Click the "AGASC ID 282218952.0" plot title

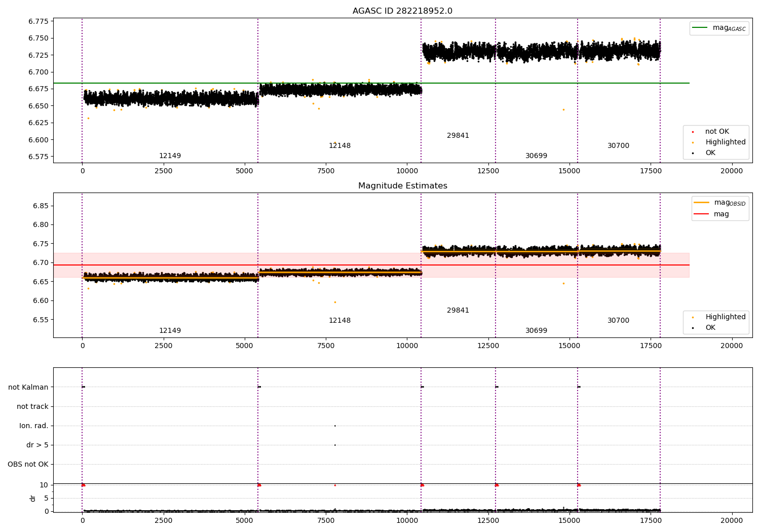coord(402,11)
